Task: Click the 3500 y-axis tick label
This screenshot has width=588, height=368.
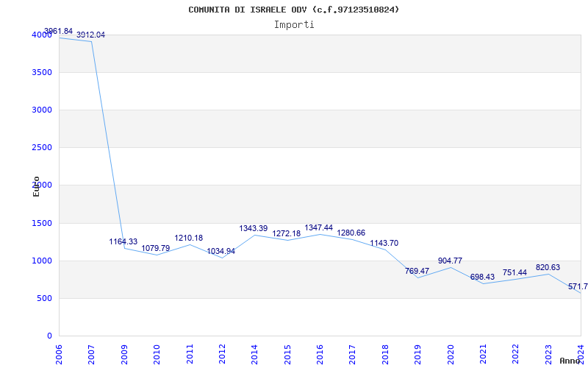Action: (42, 72)
